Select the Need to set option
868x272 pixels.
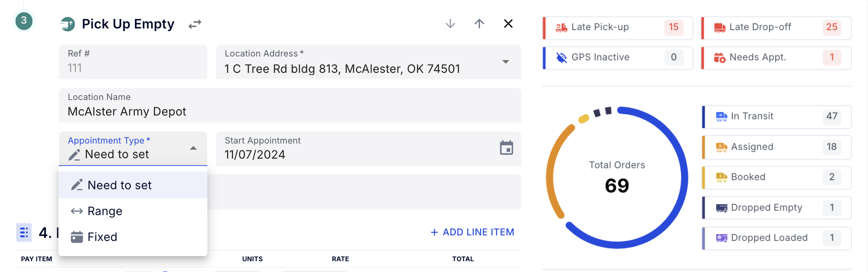click(120, 185)
